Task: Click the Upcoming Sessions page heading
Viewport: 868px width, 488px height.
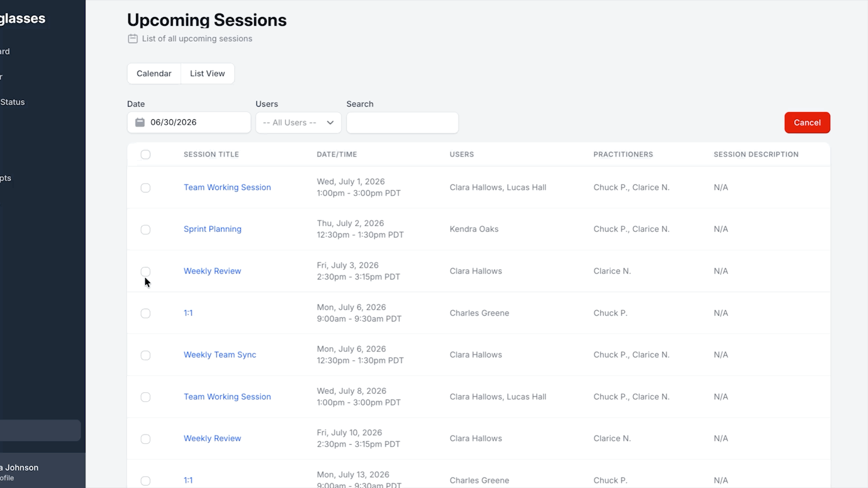Action: pyautogui.click(x=207, y=20)
